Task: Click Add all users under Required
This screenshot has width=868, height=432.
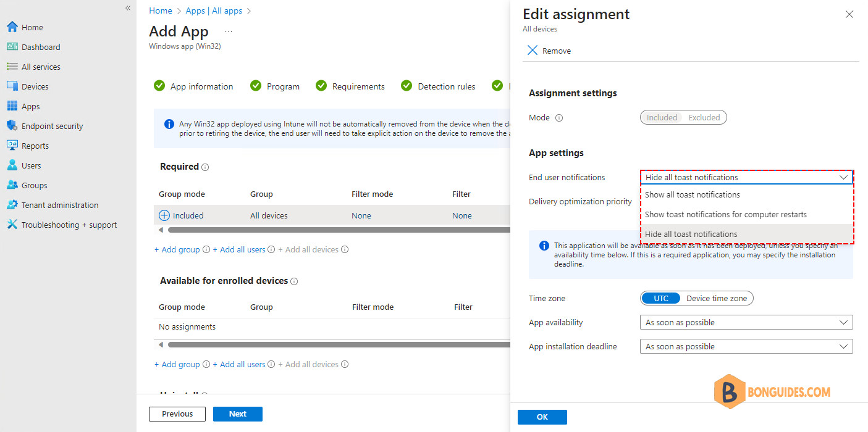Action: pyautogui.click(x=239, y=250)
